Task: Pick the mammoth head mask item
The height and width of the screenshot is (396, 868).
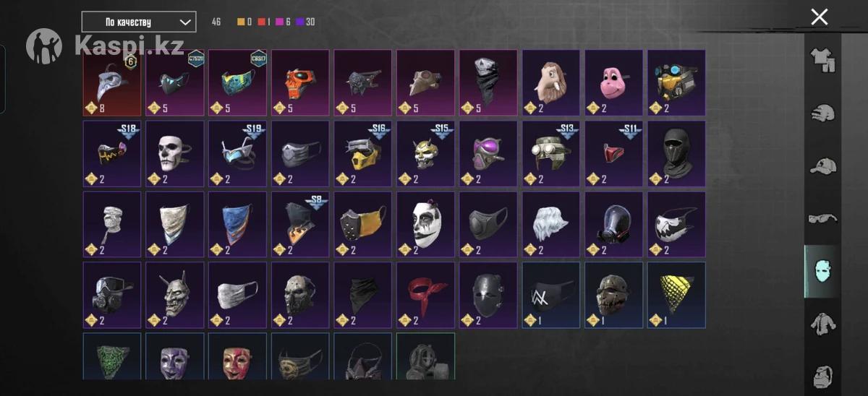Action: (551, 82)
